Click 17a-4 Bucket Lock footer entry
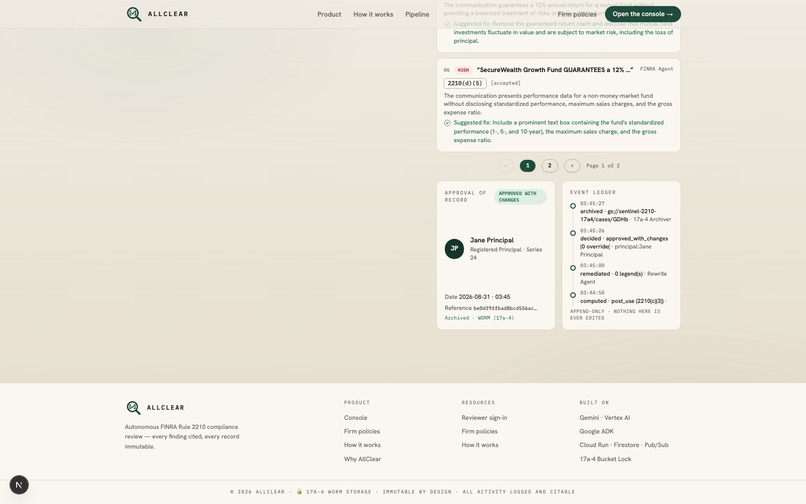 (605, 459)
